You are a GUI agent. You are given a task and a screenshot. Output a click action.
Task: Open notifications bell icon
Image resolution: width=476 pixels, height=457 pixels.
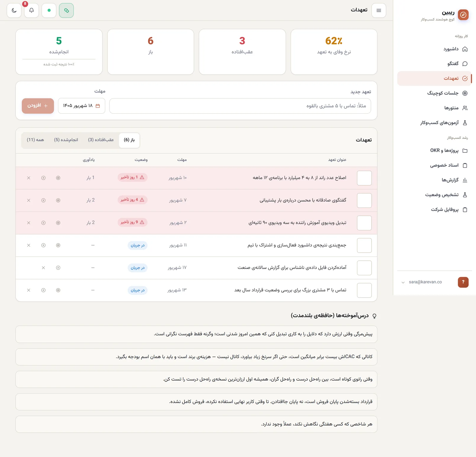[x=32, y=10]
